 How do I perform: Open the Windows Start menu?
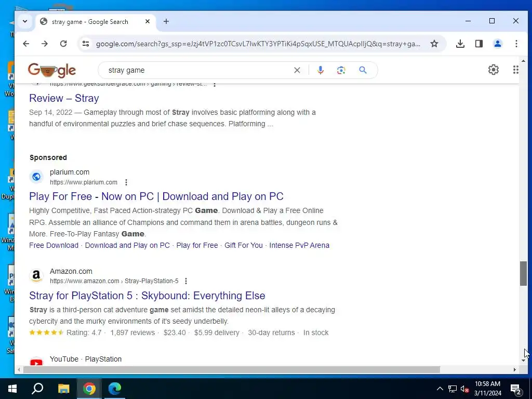pos(12,389)
